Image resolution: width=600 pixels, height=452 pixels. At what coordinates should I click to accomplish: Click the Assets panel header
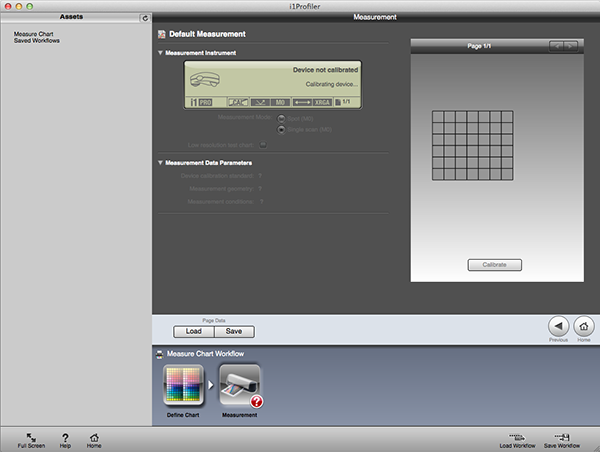pyautogui.click(x=71, y=17)
